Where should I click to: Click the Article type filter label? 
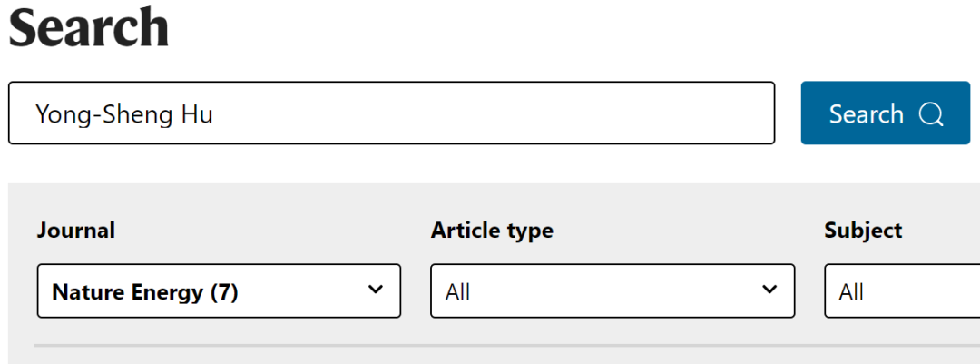pyautogui.click(x=492, y=231)
